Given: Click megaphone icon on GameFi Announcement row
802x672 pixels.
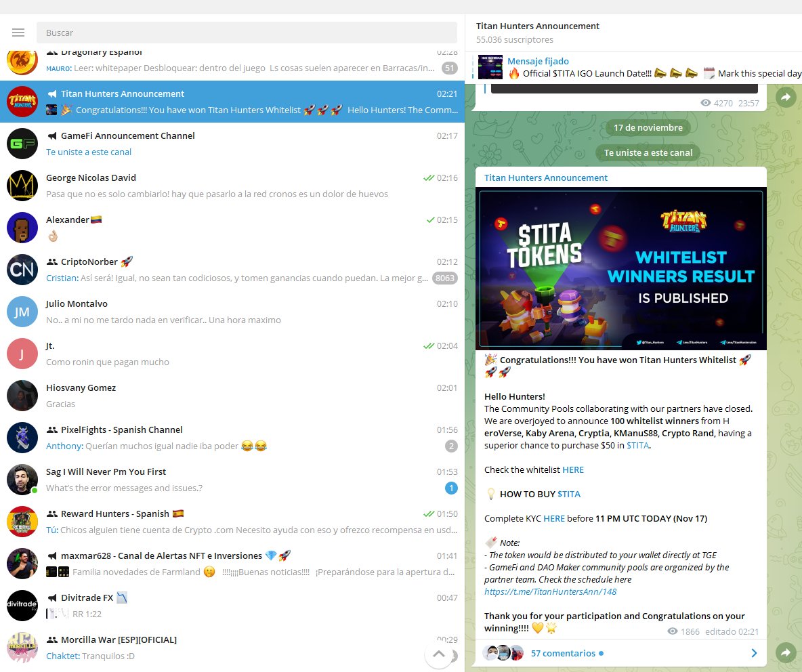Looking at the screenshot, I should point(52,135).
